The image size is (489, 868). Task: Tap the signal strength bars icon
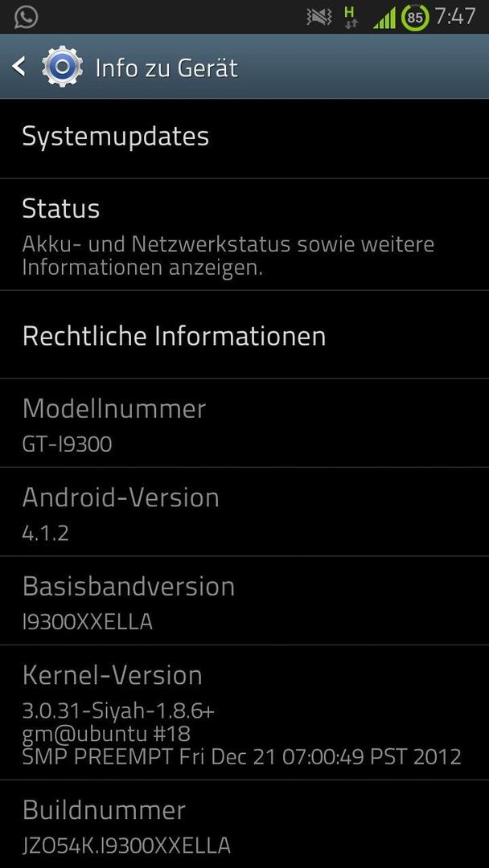coord(384,18)
